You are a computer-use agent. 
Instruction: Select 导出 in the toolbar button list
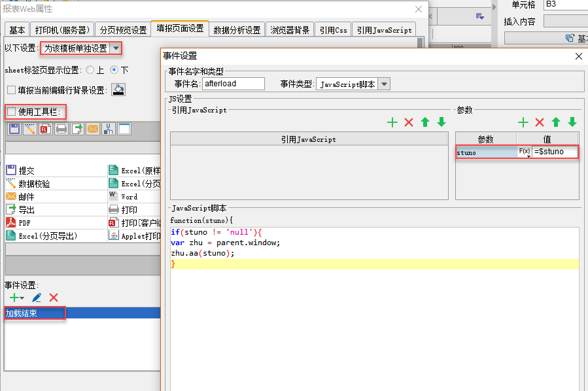pyautogui.click(x=56, y=210)
